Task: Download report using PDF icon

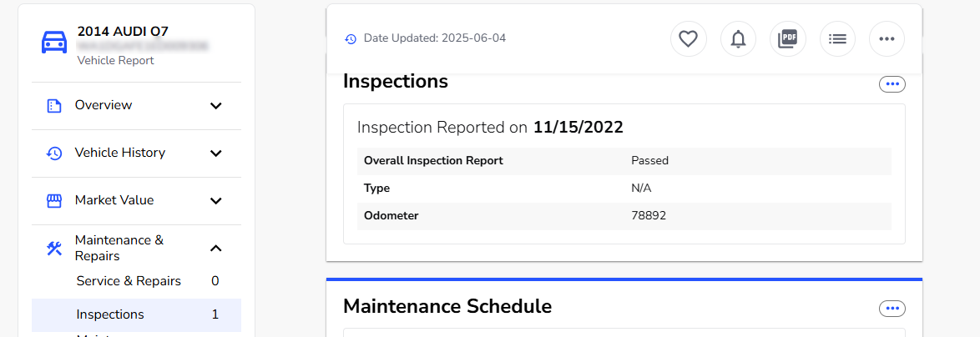Action: [787, 38]
